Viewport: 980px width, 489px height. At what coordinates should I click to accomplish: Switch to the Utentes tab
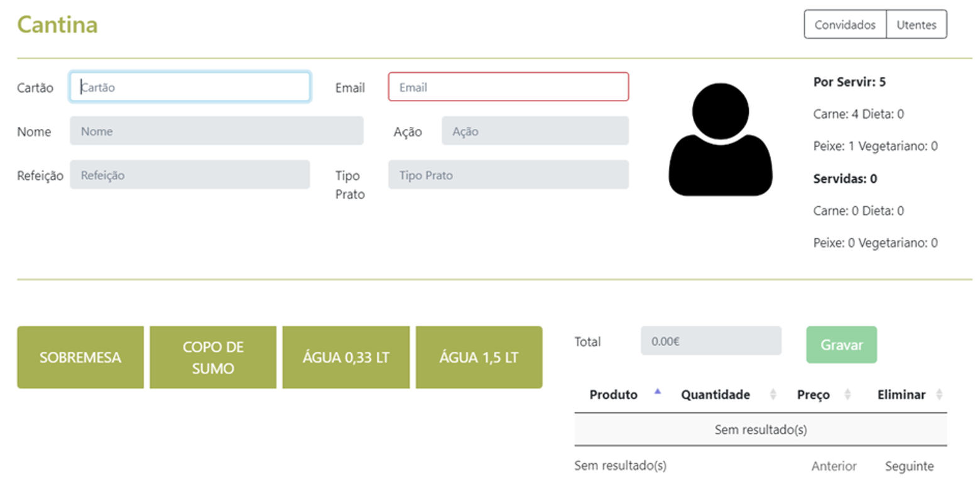click(916, 25)
